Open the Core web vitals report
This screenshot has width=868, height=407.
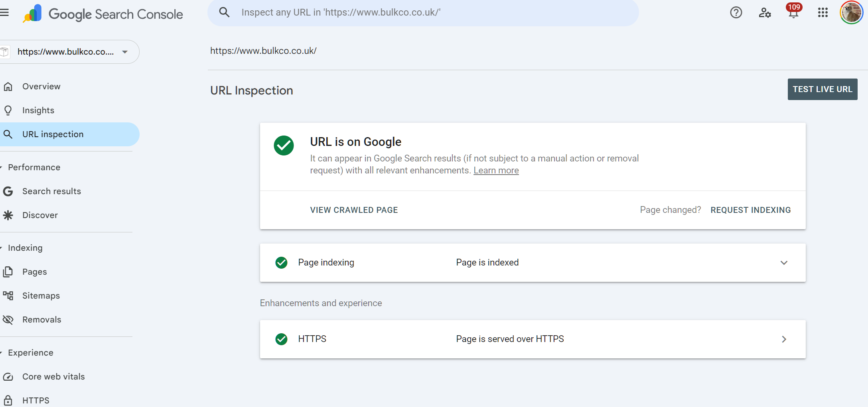[53, 377]
